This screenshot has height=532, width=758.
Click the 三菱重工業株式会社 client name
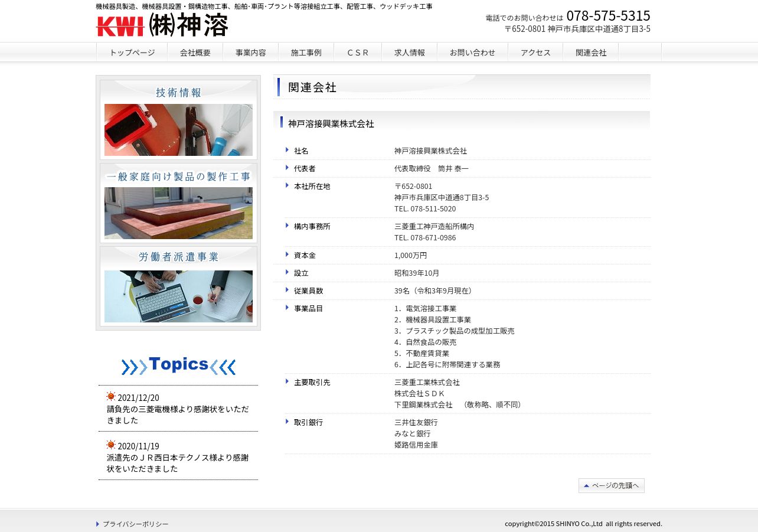click(427, 382)
